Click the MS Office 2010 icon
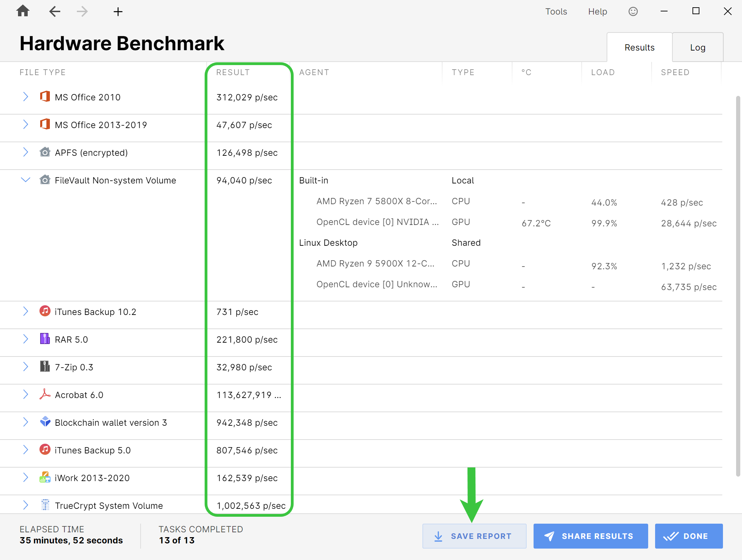Image resolution: width=742 pixels, height=560 pixels. (45, 97)
